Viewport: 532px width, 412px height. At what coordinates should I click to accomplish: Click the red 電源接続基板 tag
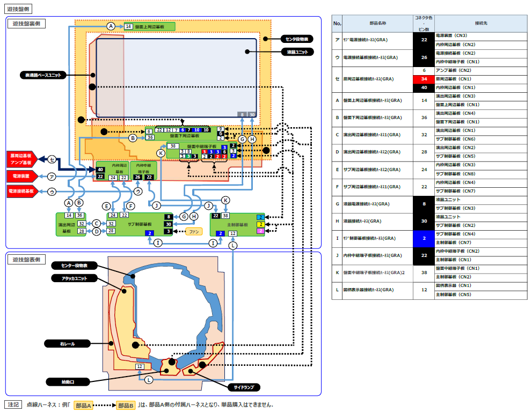tap(21, 192)
